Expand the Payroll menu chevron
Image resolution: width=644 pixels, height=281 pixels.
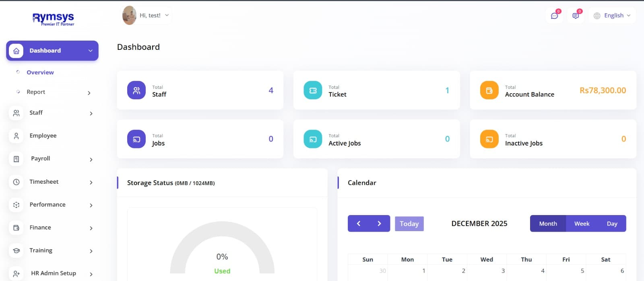[x=91, y=160]
